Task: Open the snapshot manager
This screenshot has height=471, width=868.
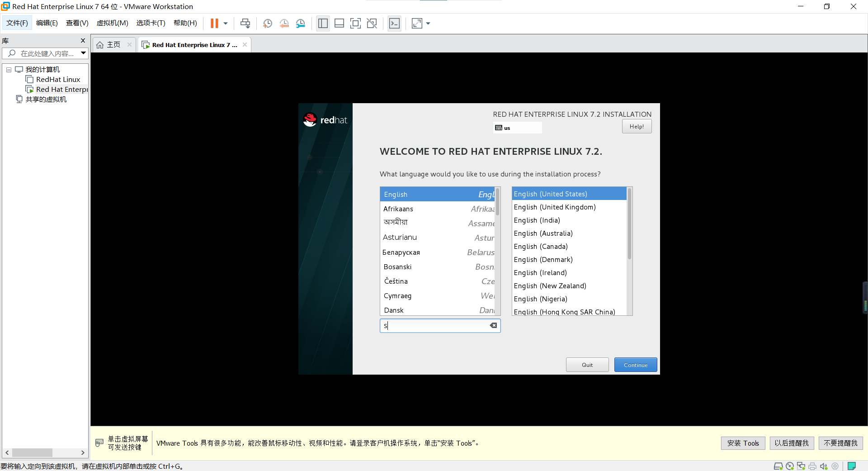Action: pyautogui.click(x=301, y=23)
